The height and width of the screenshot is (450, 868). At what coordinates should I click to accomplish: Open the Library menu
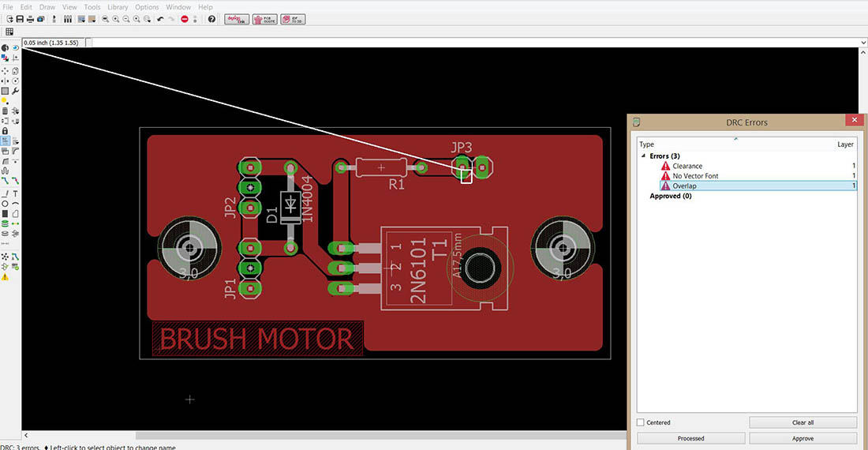(x=118, y=6)
